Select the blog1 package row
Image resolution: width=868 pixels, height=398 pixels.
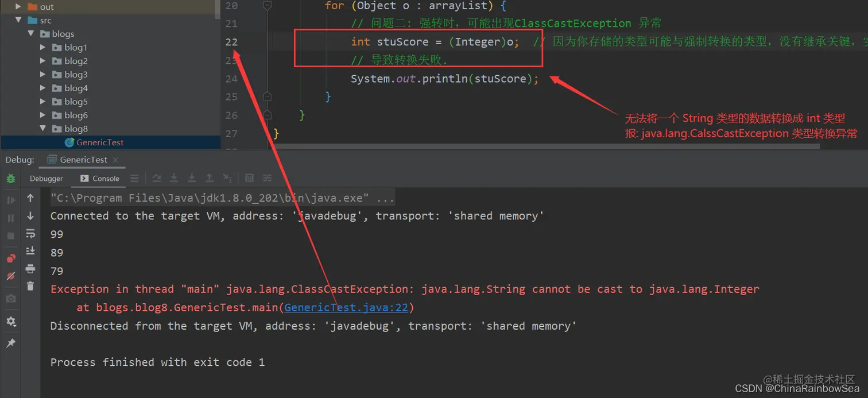(110, 47)
